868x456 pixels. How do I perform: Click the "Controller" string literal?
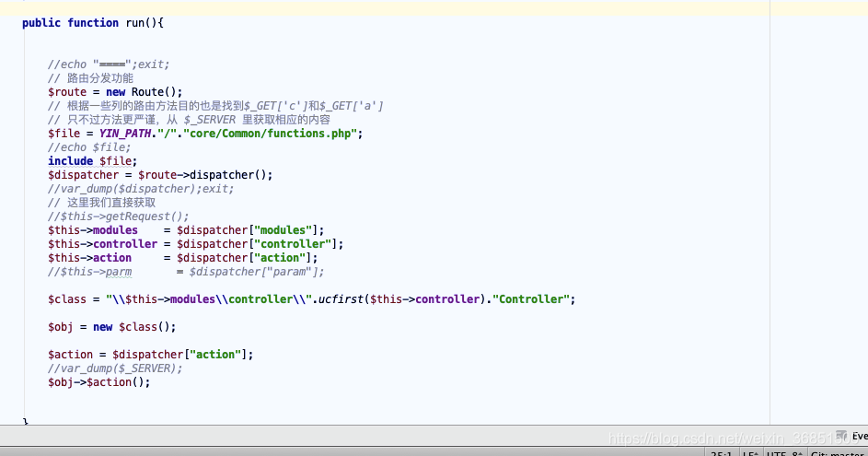tap(531, 299)
